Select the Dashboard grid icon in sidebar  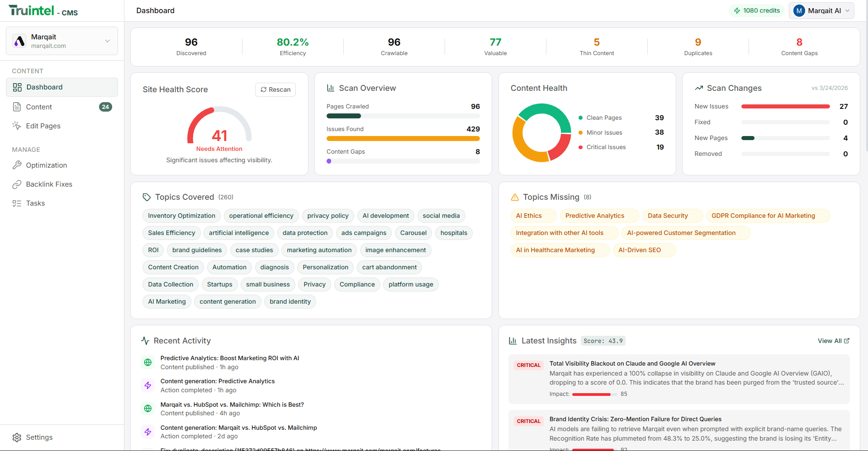coord(17,87)
